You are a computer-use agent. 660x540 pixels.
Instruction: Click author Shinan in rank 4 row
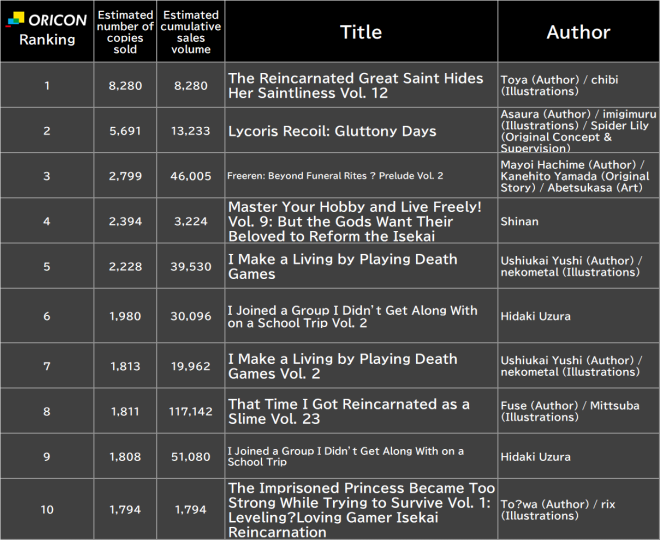point(520,221)
